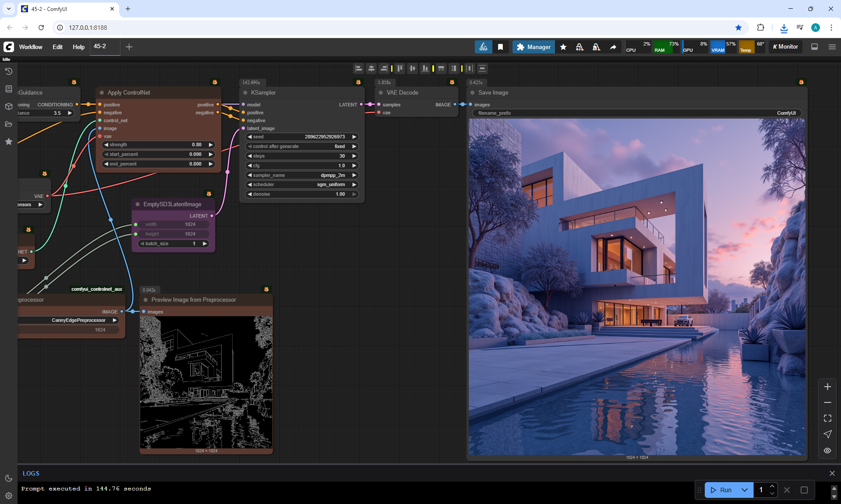This screenshot has width=841, height=504.
Task: Open the sampler_name dpmpp_2m dropdown
Action: click(302, 175)
